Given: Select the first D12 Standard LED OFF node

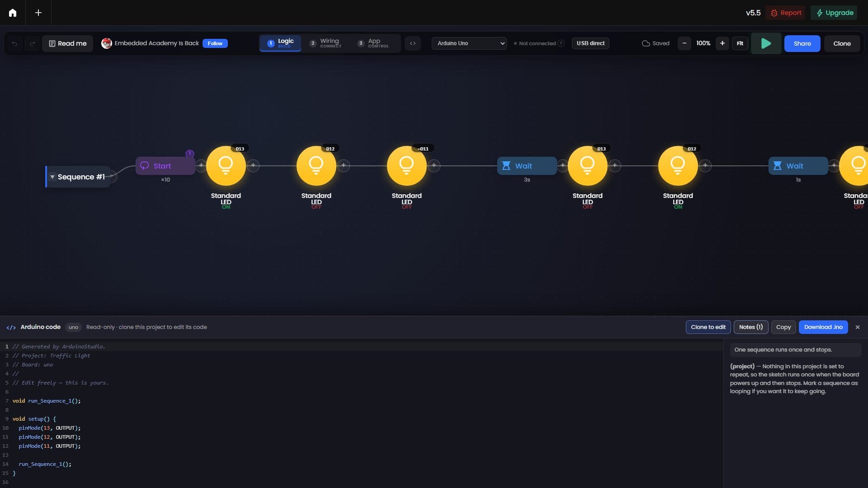Looking at the screenshot, I should pyautogui.click(x=316, y=166).
